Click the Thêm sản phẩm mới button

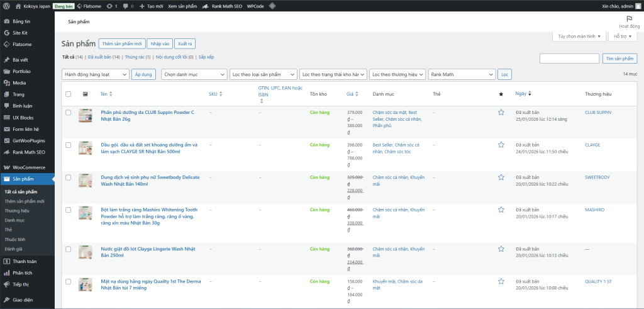121,43
